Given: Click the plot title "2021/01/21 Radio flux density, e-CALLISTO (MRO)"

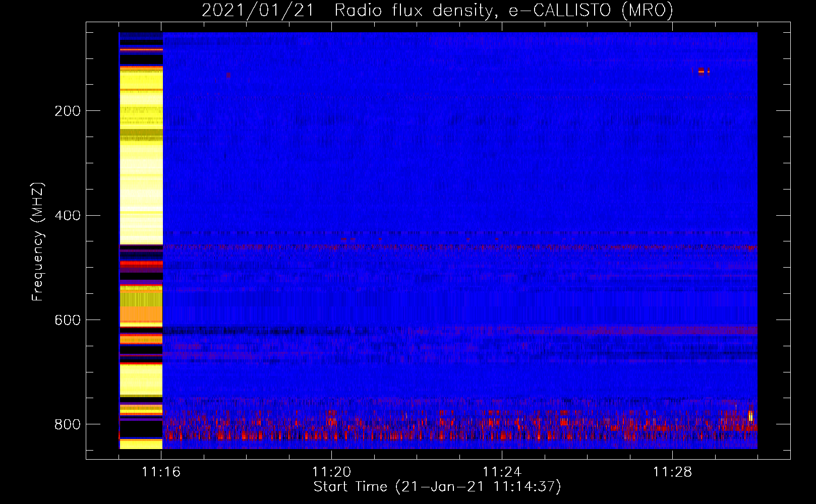Looking at the screenshot, I should [437, 10].
